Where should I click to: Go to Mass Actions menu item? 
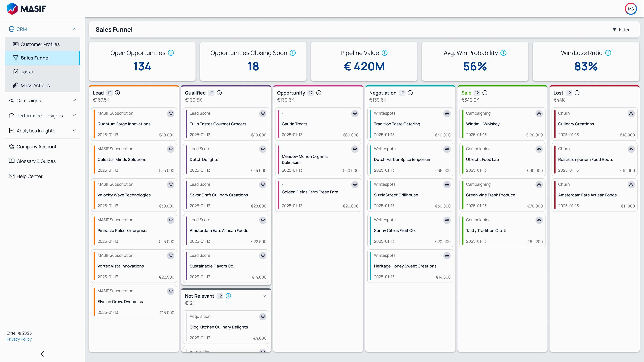[x=35, y=85]
